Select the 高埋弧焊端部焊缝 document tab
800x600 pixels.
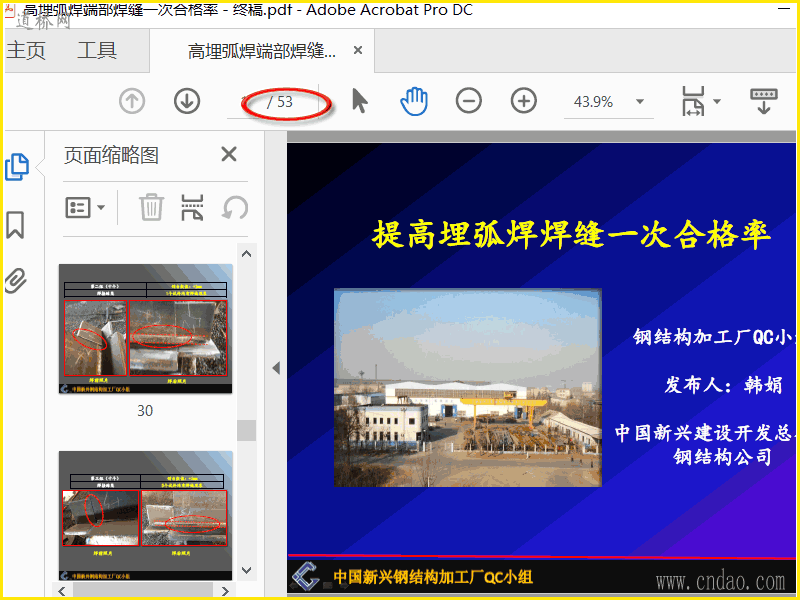click(x=262, y=51)
